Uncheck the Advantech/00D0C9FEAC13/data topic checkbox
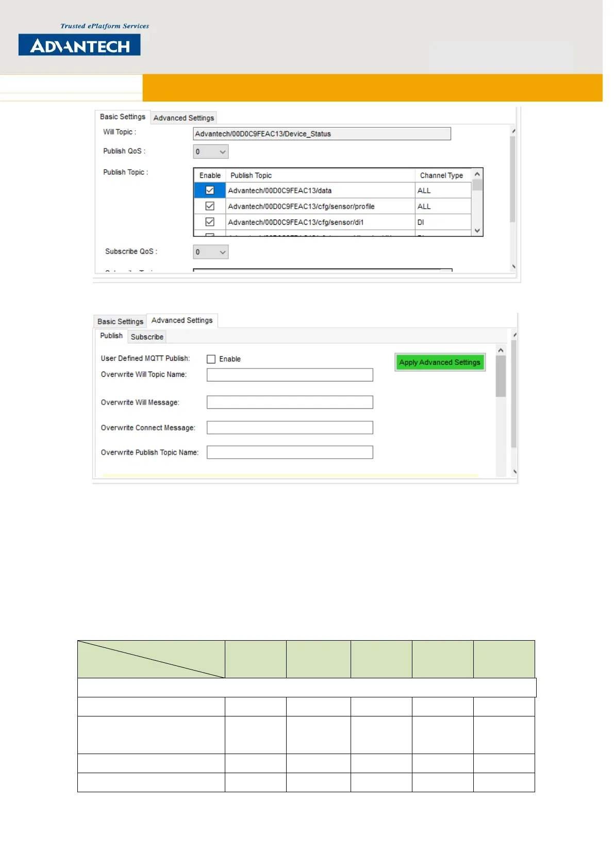The height and width of the screenshot is (868, 614). coord(210,190)
